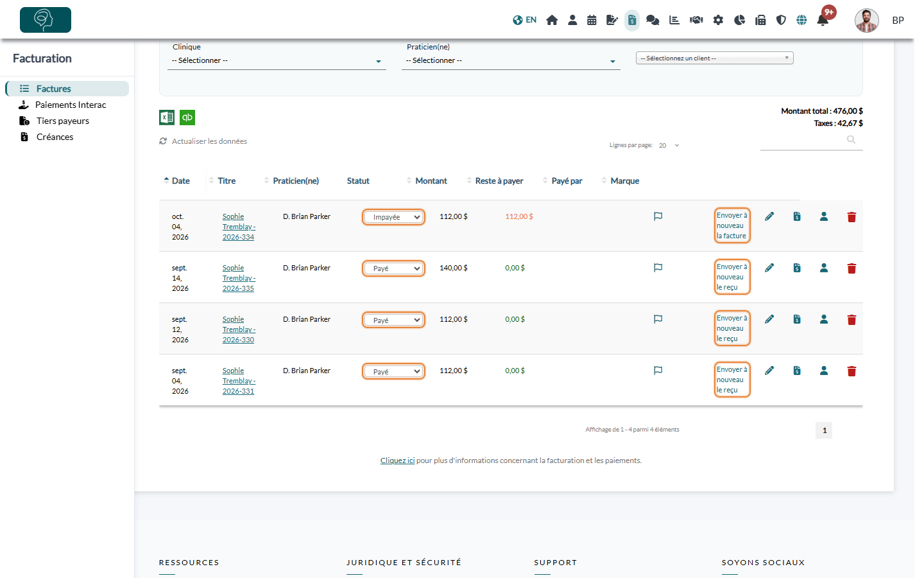This screenshot has width=924, height=578.
Task: Change status dropdown for invoice 2026-331
Action: click(x=393, y=371)
